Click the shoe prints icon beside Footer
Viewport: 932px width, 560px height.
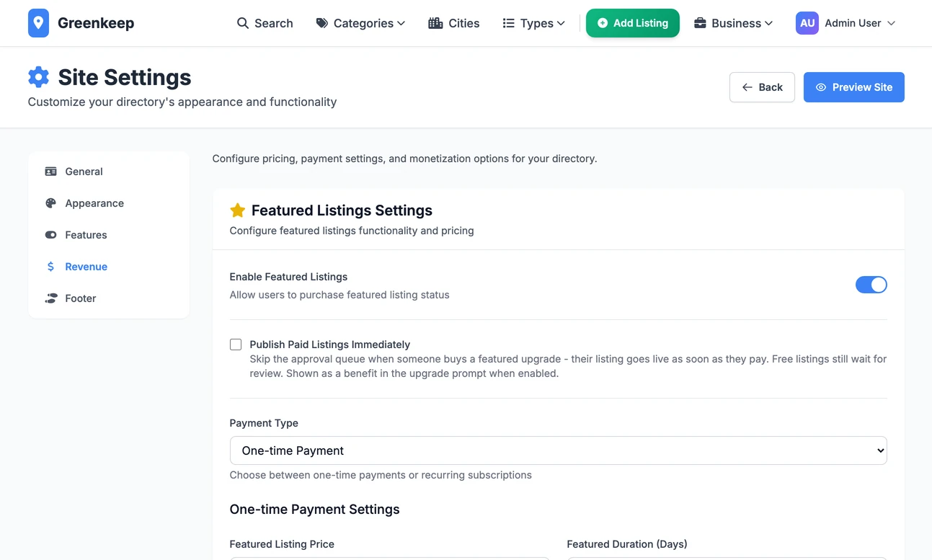click(x=50, y=298)
